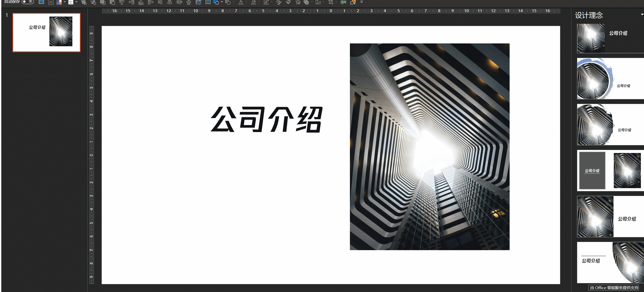Click the distribute horizontally icon
This screenshot has height=292, width=644.
coord(179,2)
